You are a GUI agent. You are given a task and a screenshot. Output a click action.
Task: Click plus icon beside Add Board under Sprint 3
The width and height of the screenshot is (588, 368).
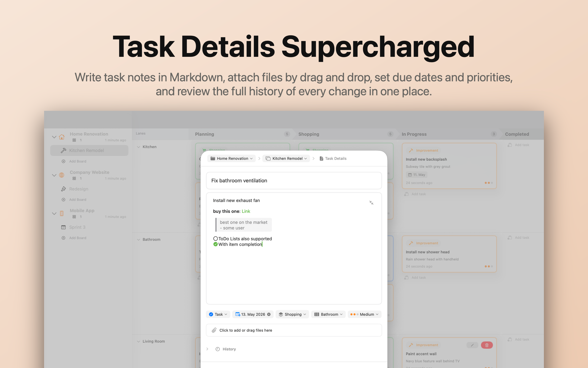pyautogui.click(x=63, y=238)
